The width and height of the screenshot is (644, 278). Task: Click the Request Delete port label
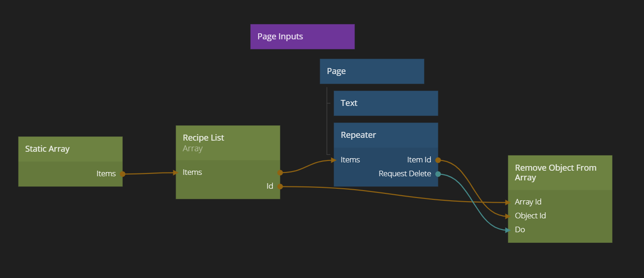point(404,174)
